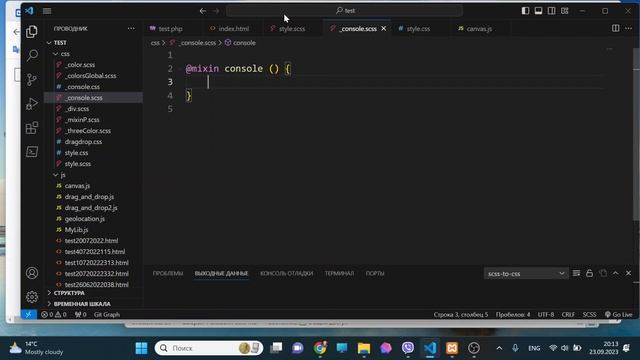Open the Customize Layout icon
This screenshot has width=640, height=360.
564,11
